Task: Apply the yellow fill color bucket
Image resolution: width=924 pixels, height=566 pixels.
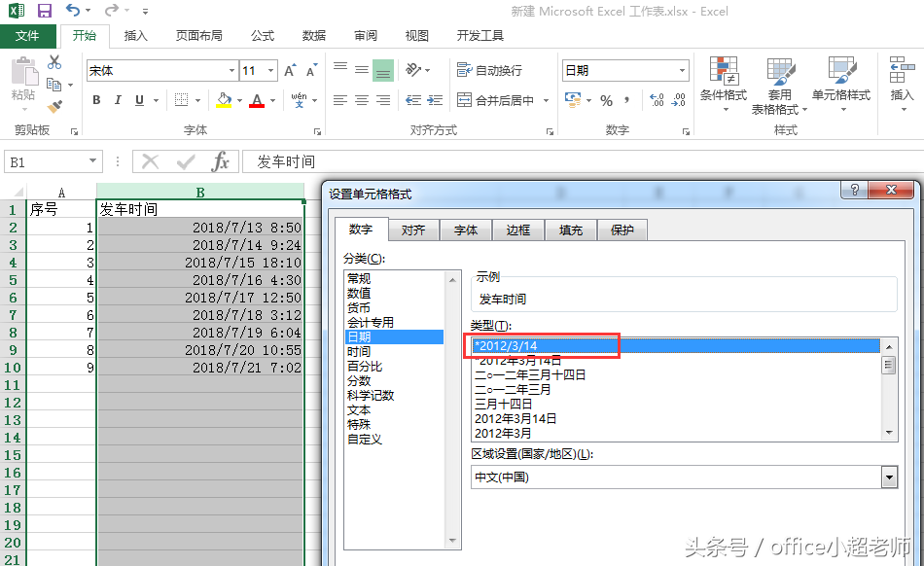Action: point(224,100)
